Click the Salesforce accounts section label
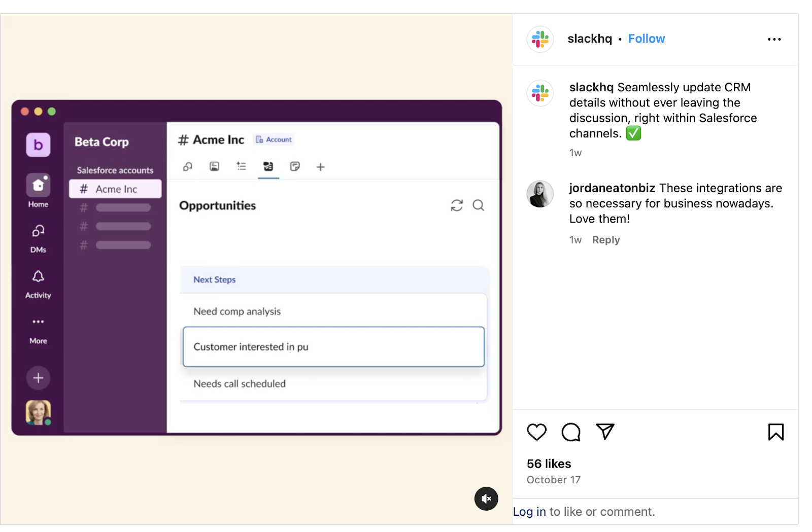This screenshot has height=532, width=812. [x=115, y=170]
